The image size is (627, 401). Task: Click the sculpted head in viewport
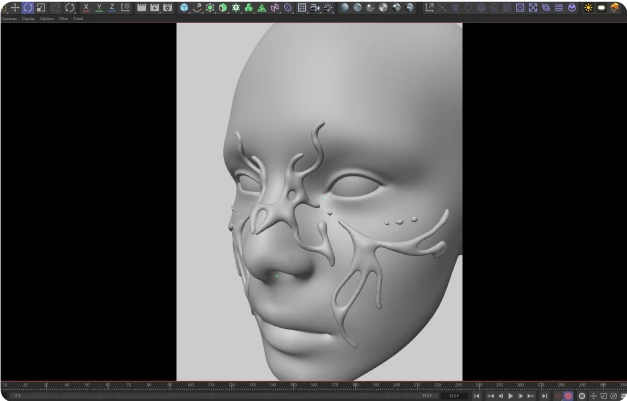344,200
